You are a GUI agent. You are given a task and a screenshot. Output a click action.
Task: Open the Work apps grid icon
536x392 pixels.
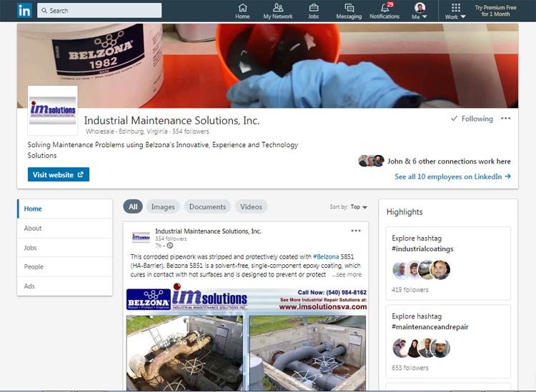[455, 8]
